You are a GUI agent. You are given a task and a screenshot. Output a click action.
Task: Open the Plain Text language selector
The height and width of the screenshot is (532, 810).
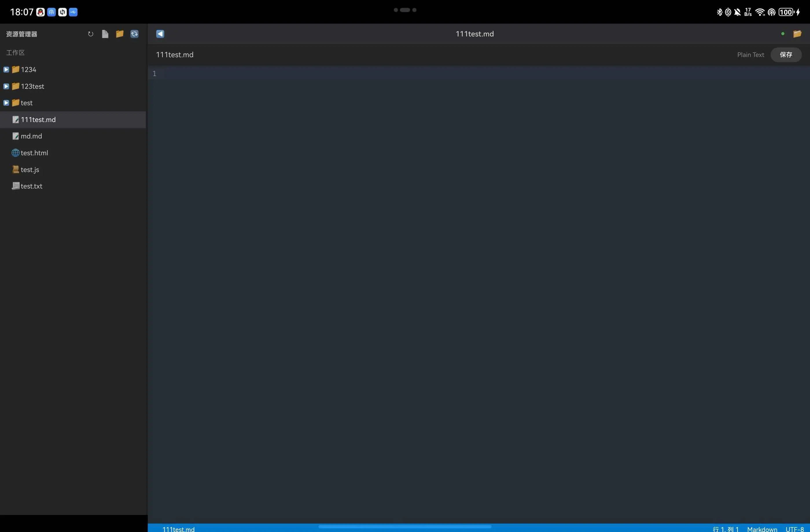(750, 55)
